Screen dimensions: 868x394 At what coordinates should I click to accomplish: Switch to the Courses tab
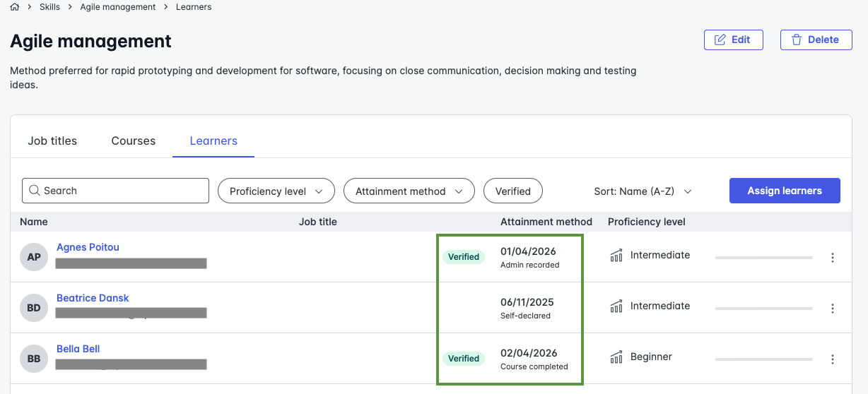click(x=134, y=141)
